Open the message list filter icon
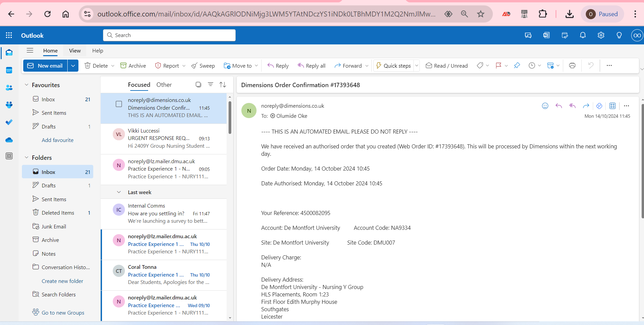 point(210,85)
